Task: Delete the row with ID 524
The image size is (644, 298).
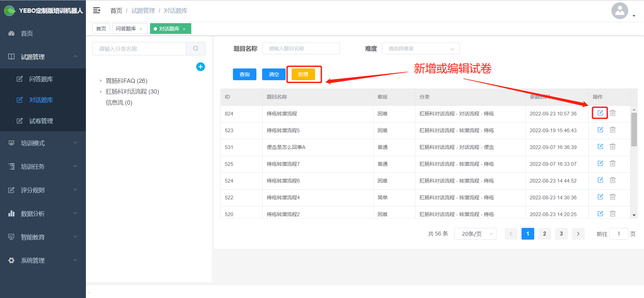Action: pyautogui.click(x=612, y=180)
